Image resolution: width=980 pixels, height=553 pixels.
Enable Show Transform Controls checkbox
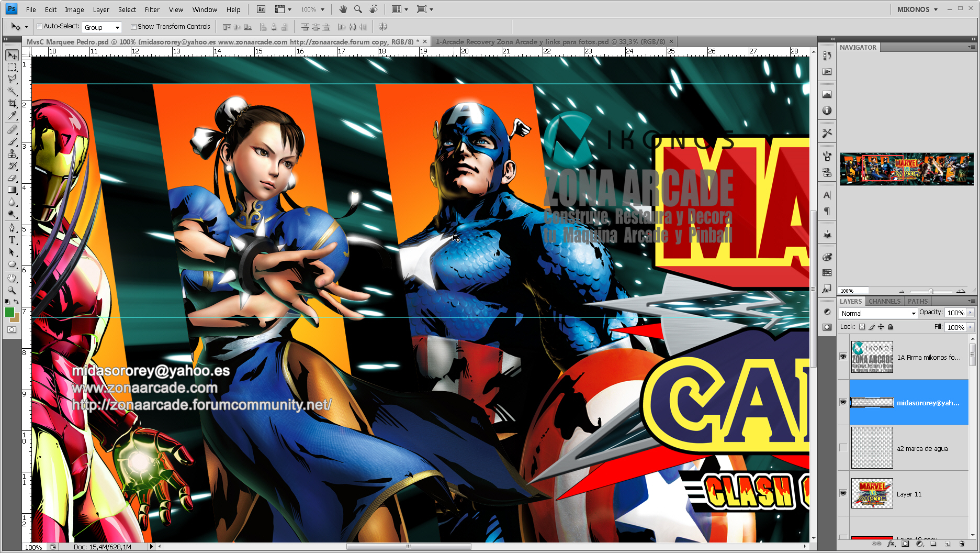coord(133,27)
